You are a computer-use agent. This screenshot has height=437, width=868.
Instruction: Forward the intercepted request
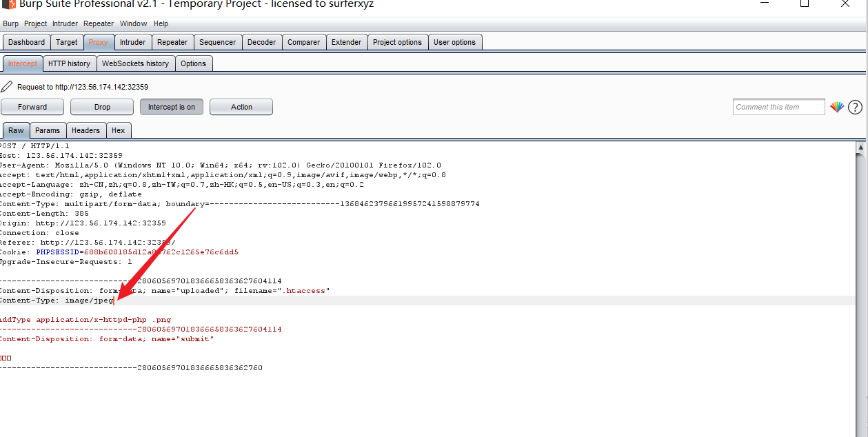32,107
